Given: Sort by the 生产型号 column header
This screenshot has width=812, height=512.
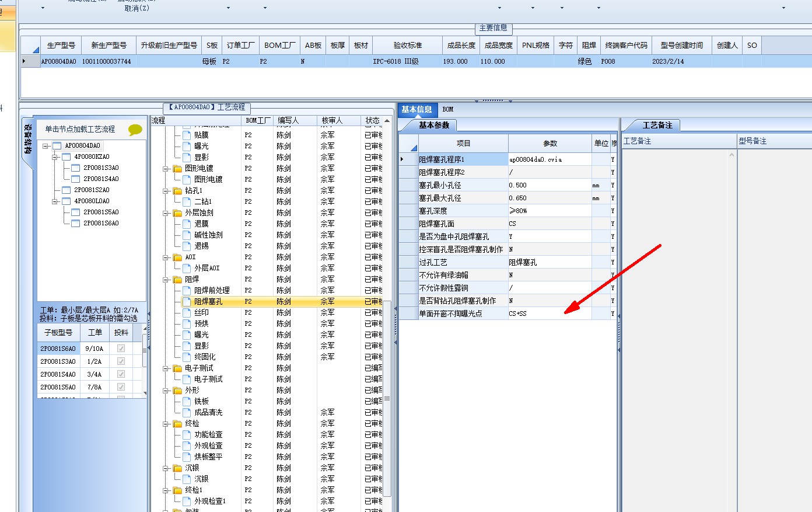Looking at the screenshot, I should [x=61, y=45].
